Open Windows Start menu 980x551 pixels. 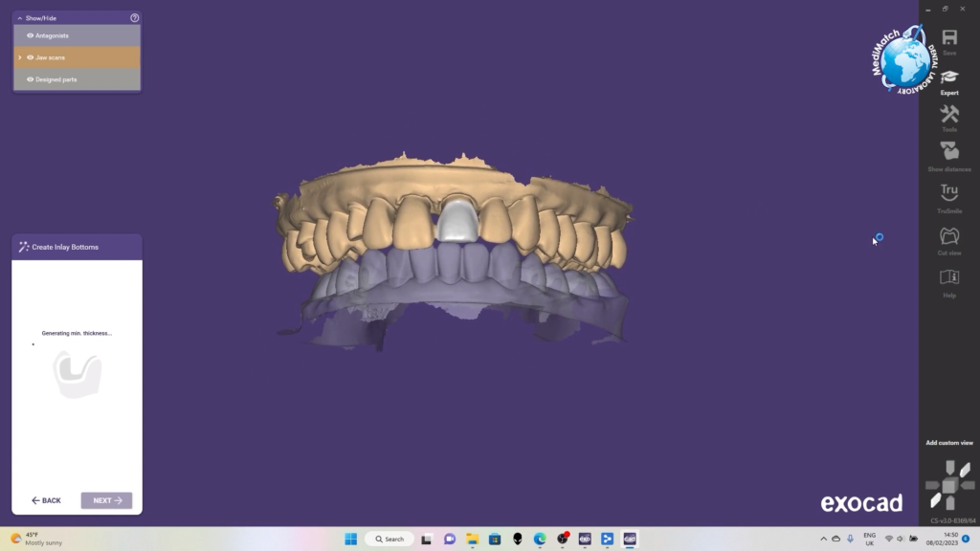coord(350,539)
